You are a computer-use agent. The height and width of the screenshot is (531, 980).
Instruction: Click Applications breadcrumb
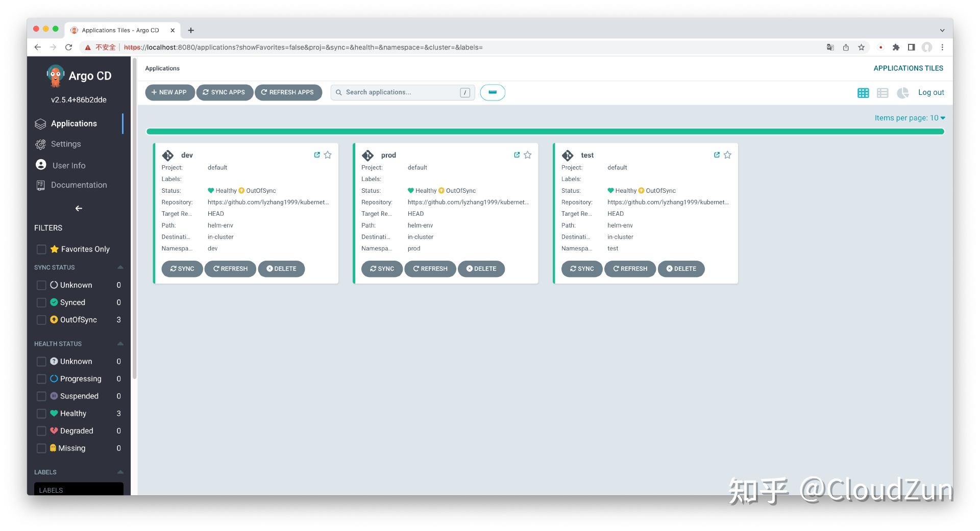coord(162,68)
